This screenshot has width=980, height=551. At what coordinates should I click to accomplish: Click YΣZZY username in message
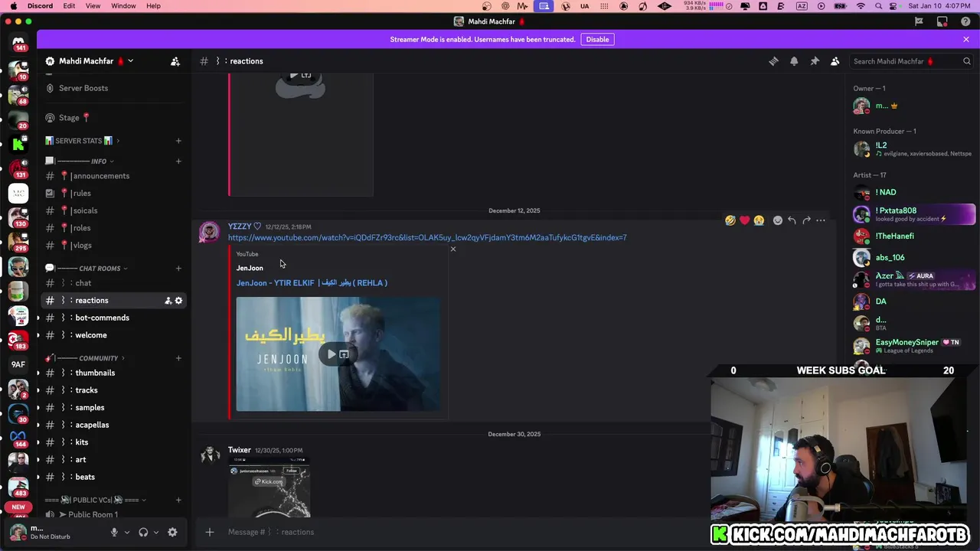(x=240, y=227)
